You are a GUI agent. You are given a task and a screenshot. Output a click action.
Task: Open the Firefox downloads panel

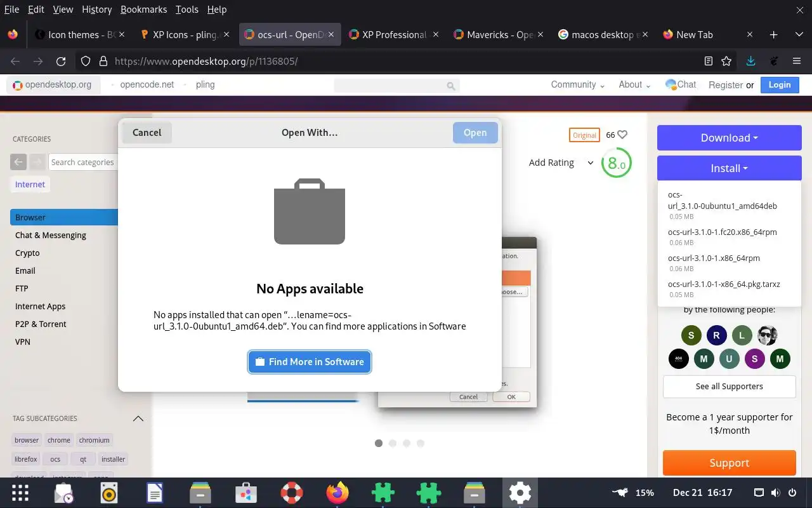coord(750,62)
